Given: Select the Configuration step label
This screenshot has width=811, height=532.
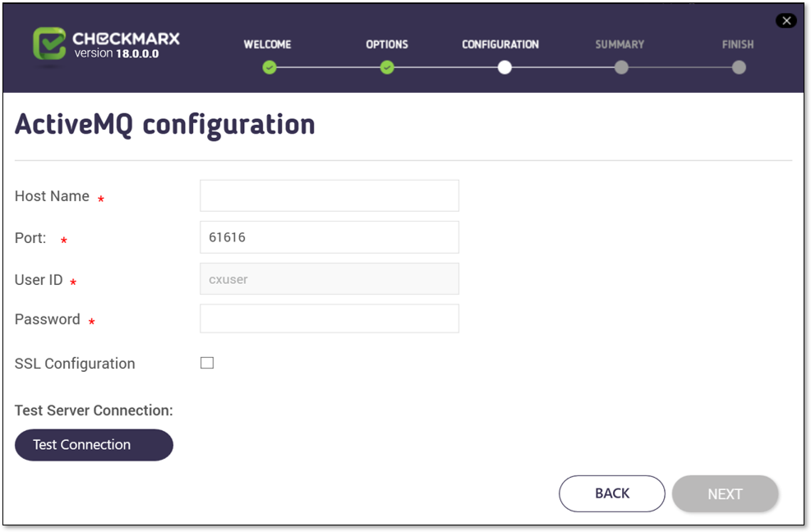Looking at the screenshot, I should 500,44.
